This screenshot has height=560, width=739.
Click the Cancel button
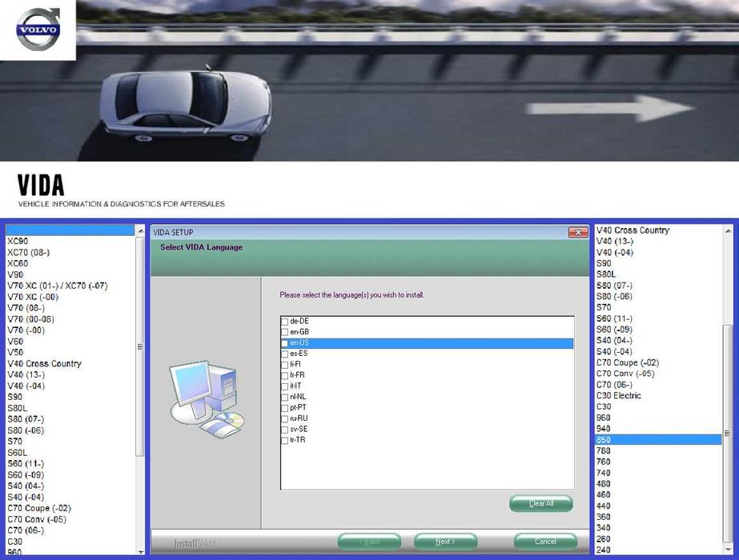click(545, 542)
